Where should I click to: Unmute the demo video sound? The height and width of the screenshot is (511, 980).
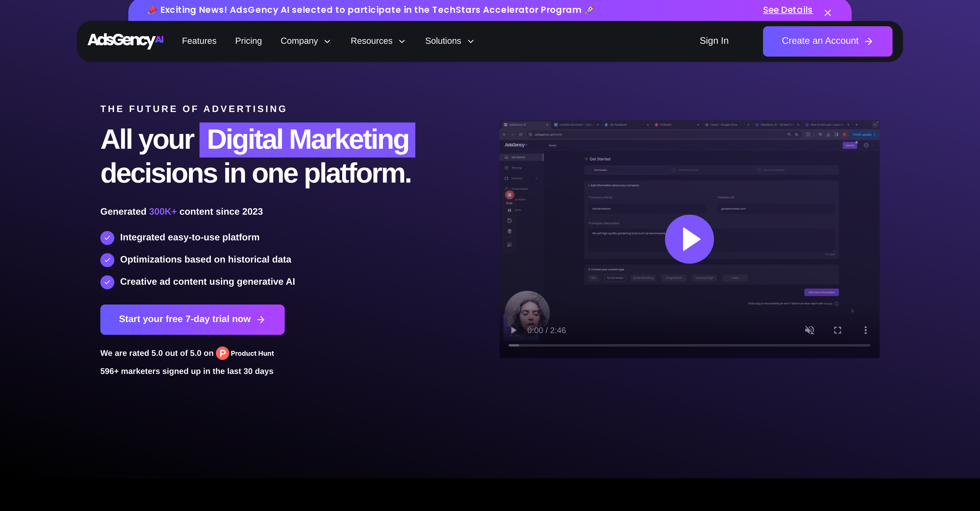[x=810, y=330]
